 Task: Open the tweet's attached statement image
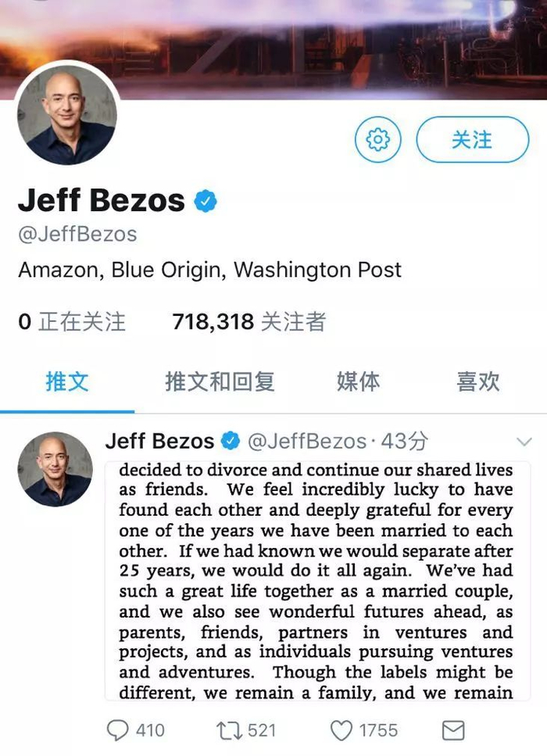(316, 581)
